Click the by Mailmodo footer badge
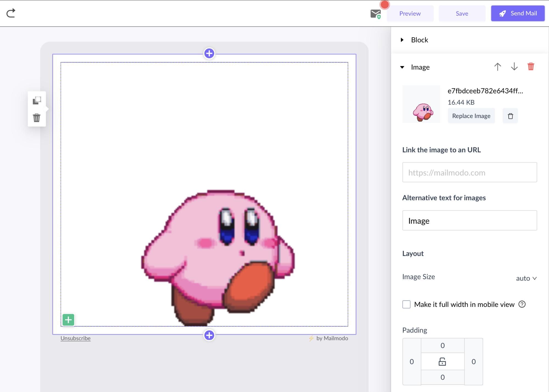The image size is (549, 392). 328,338
